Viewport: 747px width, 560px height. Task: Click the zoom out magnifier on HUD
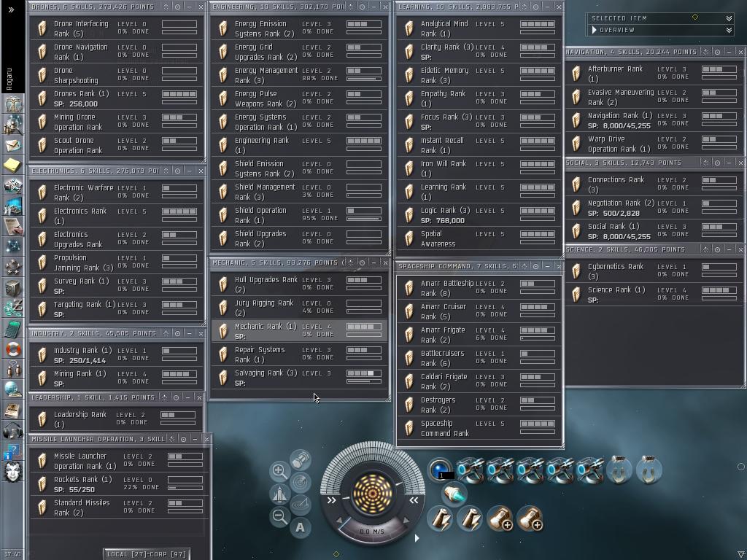click(x=279, y=516)
